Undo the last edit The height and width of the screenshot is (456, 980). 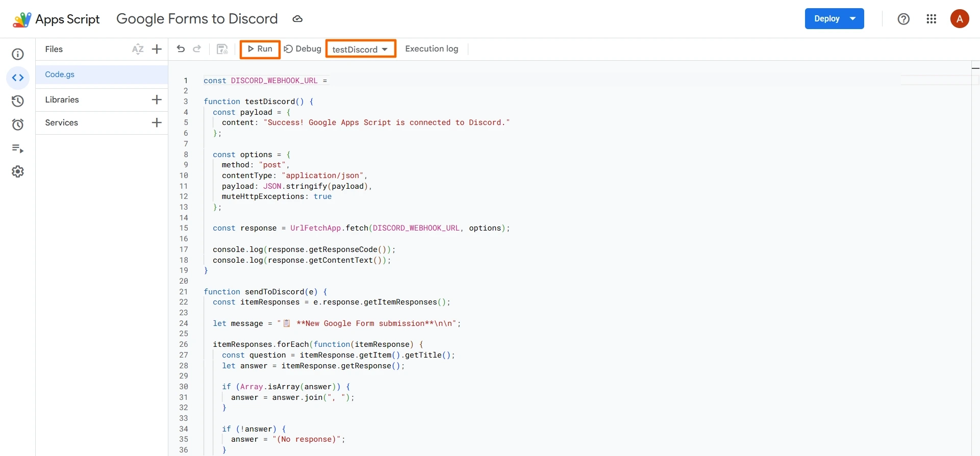pos(181,48)
